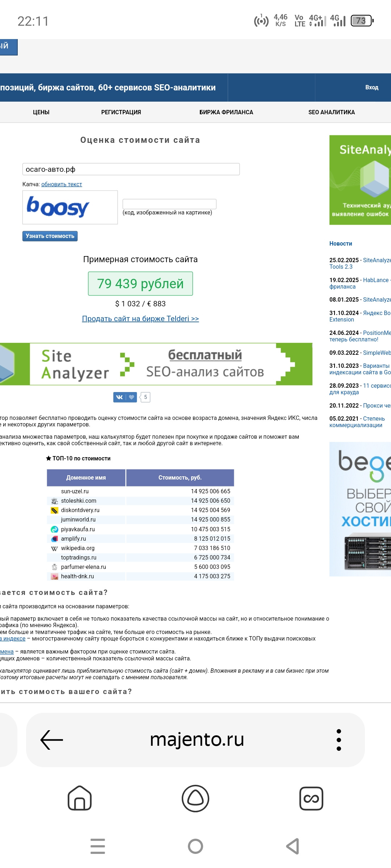The width and height of the screenshot is (391, 868).
Task: Click the Доменное имя column header
Action: point(86,478)
